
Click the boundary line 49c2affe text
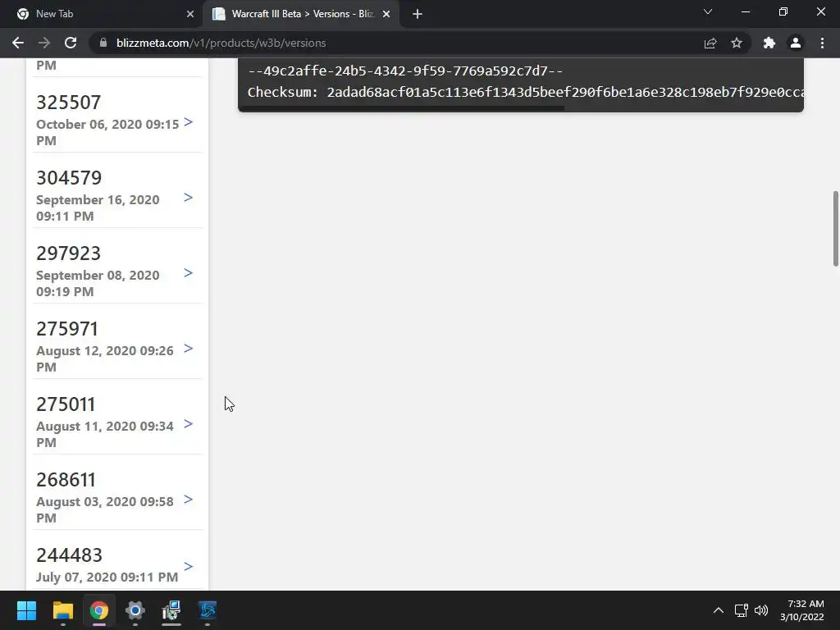(405, 71)
